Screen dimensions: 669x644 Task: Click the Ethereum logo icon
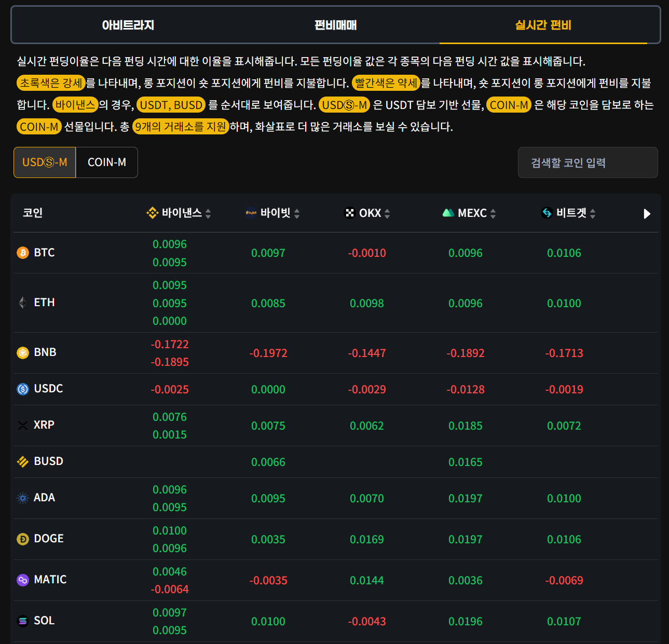click(x=23, y=303)
